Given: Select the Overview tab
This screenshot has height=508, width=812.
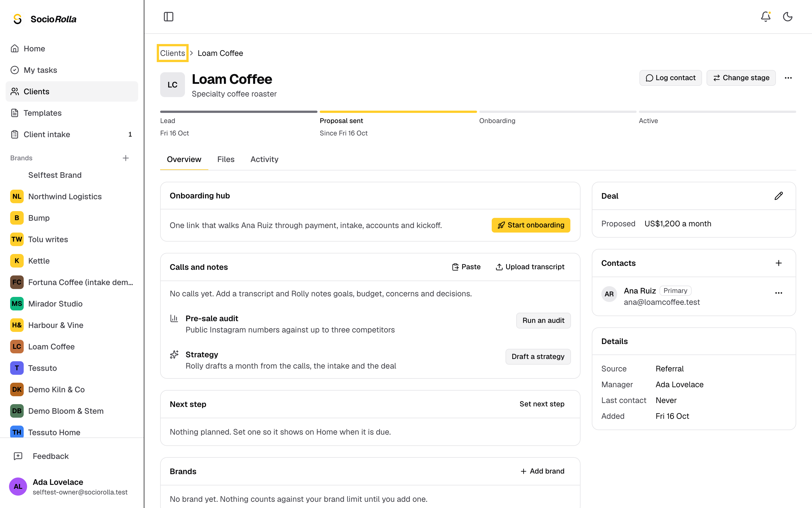Looking at the screenshot, I should [184, 159].
